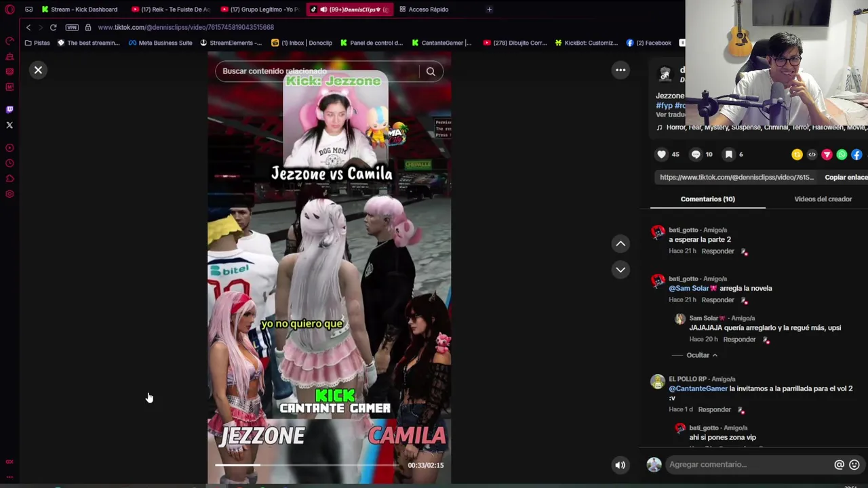Click 'Ver traducción' under caption
Image resolution: width=868 pixels, height=488 pixels.
tap(670, 115)
